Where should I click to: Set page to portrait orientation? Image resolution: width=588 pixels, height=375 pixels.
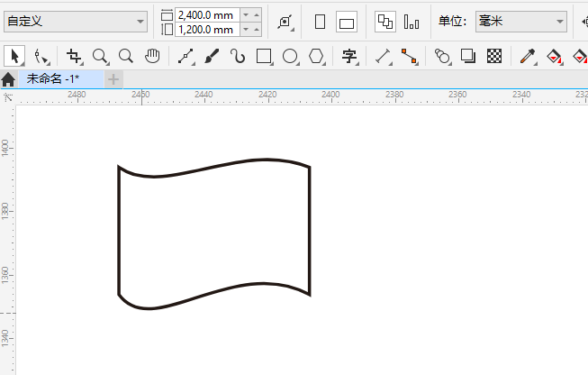tap(320, 22)
